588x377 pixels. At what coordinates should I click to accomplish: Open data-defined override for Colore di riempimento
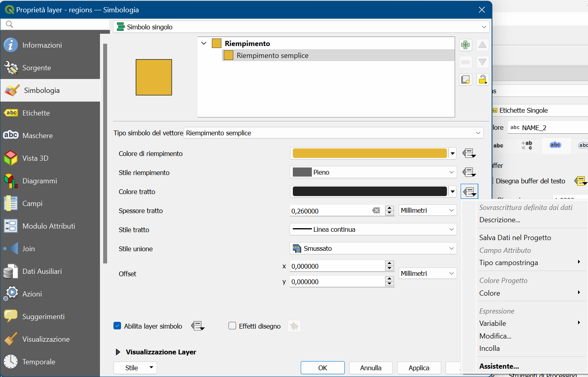pyautogui.click(x=469, y=153)
